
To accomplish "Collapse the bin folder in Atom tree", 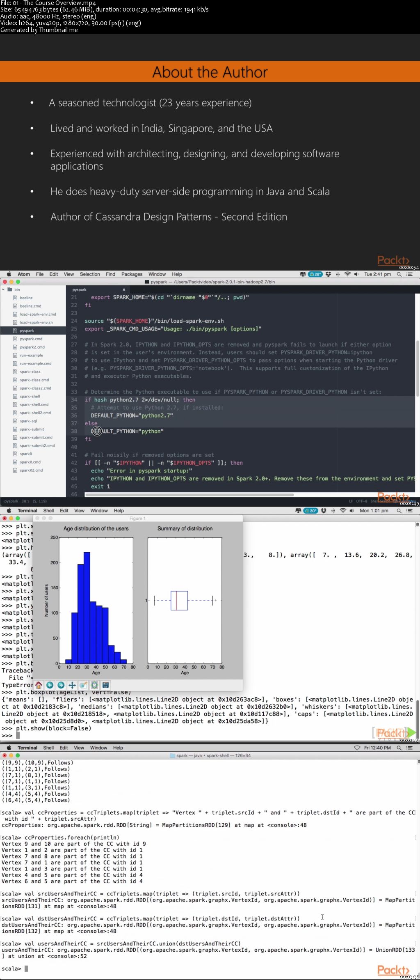I will pos(4,289).
